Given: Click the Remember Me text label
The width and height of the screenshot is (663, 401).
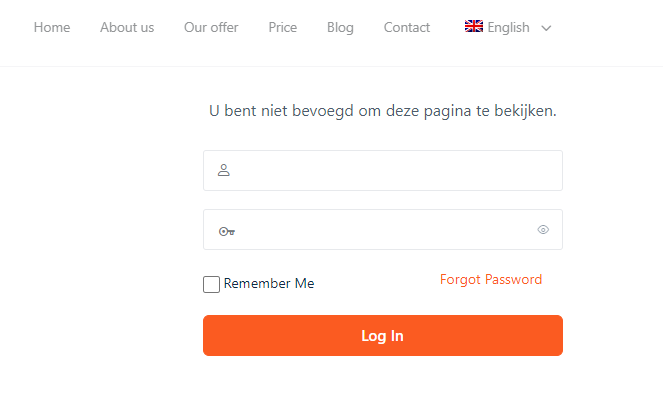Looking at the screenshot, I should click(x=269, y=284).
